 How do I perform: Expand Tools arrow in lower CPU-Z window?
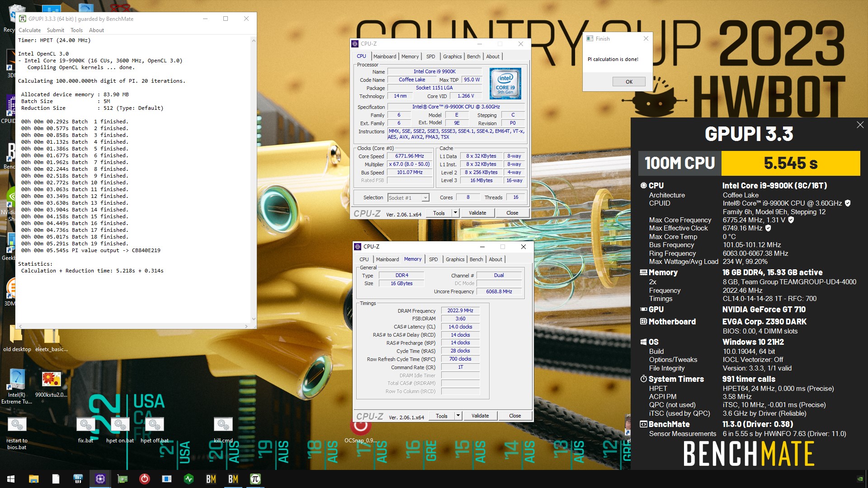(x=458, y=416)
